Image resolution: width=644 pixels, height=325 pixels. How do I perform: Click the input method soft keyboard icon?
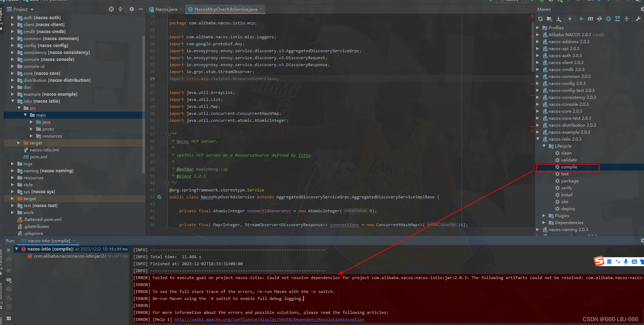[634, 262]
